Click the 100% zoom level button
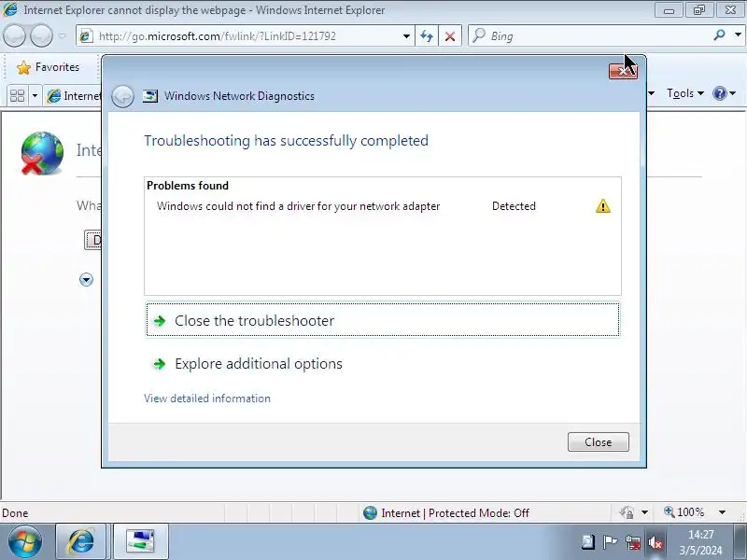 684,512
